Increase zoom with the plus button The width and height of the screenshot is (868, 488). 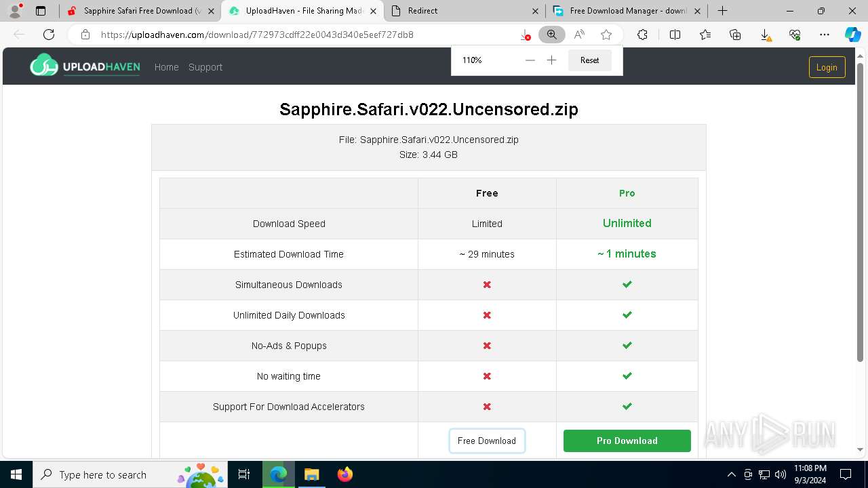[x=552, y=60]
